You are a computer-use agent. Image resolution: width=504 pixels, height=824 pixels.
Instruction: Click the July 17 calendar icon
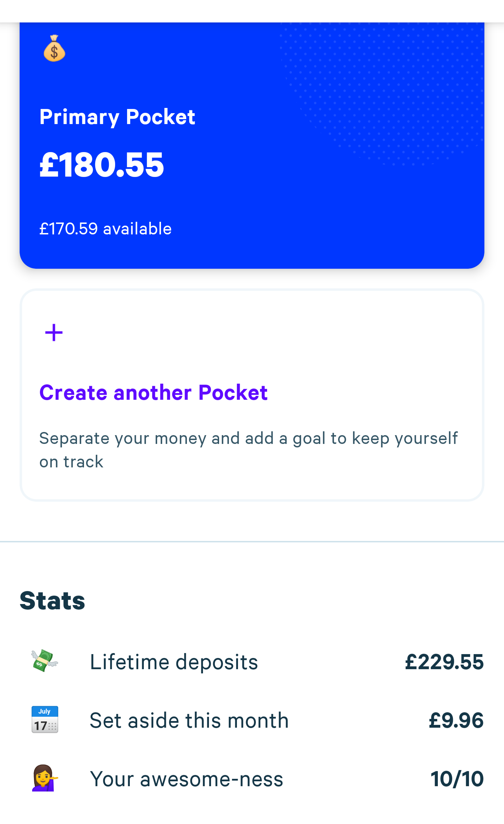click(x=45, y=720)
